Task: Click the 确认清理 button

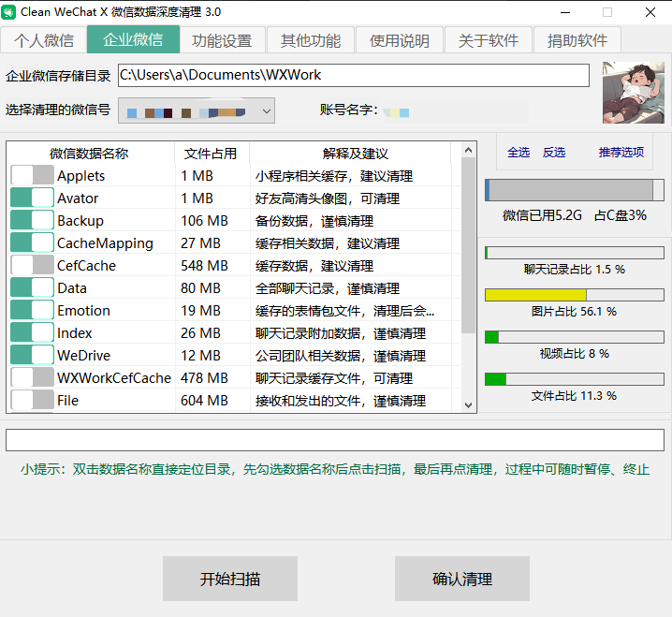Action: pos(462,579)
